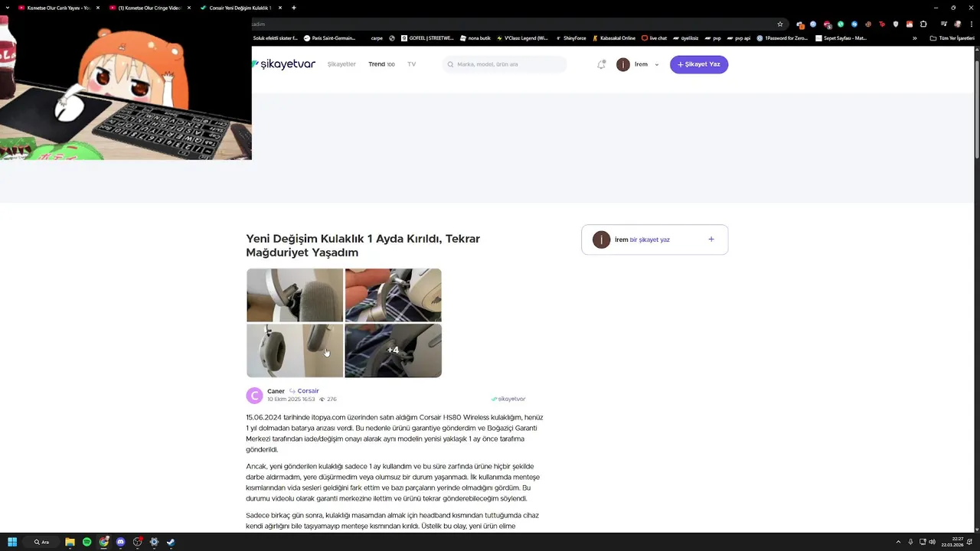This screenshot has width=980, height=551.
Task: Open File Explorer from the taskbar
Action: [70, 542]
